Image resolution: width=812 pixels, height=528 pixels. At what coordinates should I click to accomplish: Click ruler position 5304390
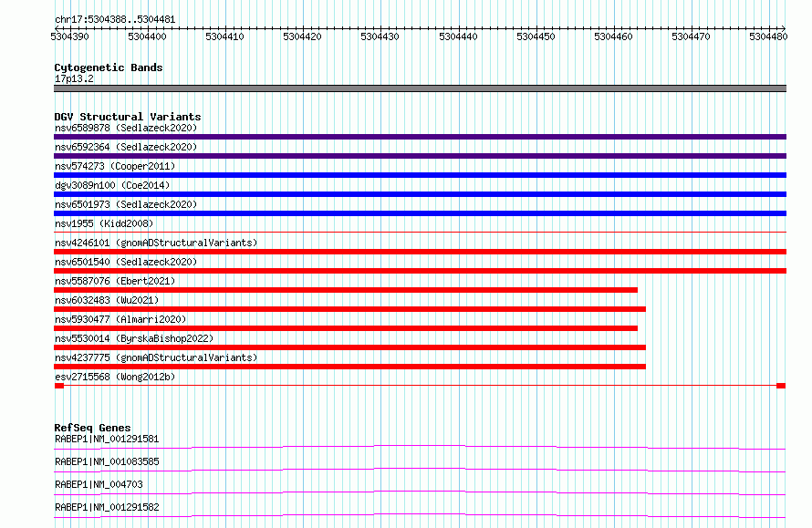coord(69,36)
